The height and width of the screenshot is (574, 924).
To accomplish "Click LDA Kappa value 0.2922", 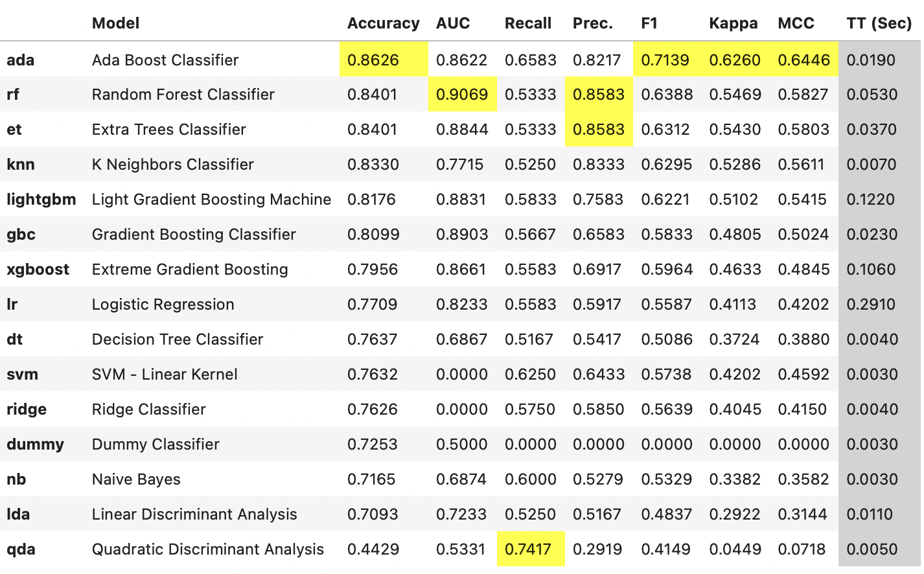I will [x=735, y=514].
